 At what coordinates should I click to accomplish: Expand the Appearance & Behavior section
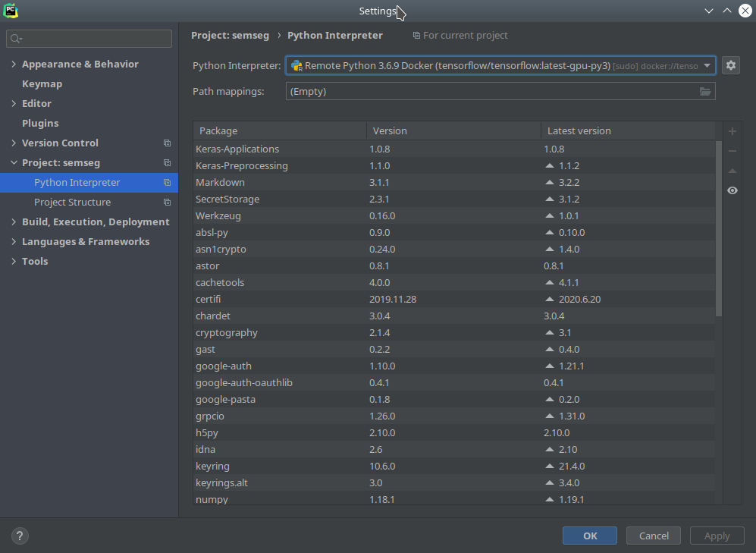point(14,64)
